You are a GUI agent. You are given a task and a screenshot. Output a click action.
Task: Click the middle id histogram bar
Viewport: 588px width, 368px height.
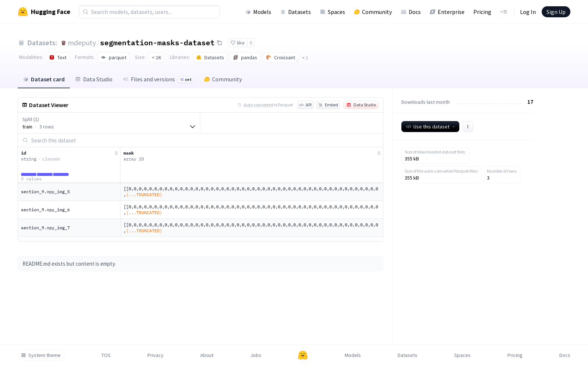pyautogui.click(x=45, y=174)
